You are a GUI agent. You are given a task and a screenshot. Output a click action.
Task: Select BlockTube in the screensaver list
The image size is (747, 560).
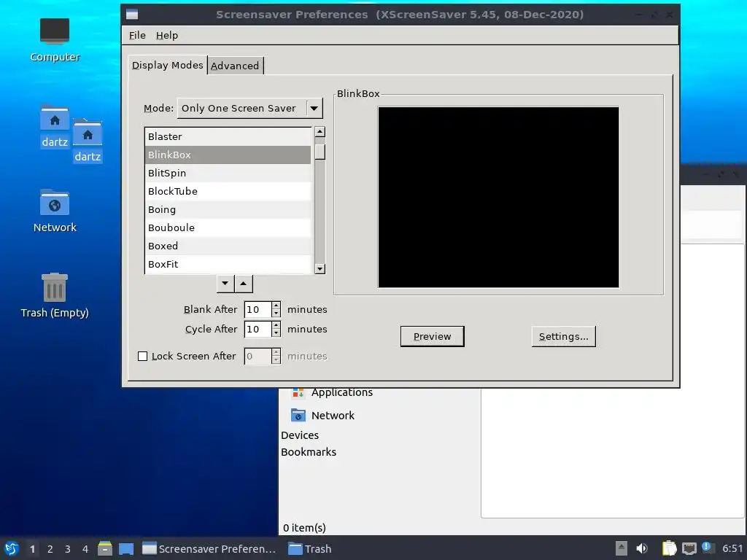tap(228, 192)
